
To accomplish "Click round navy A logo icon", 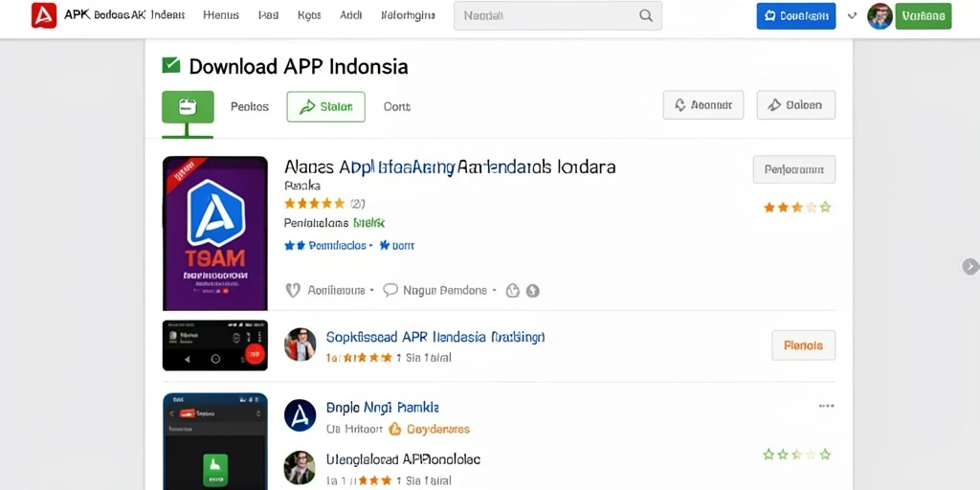I will [300, 415].
